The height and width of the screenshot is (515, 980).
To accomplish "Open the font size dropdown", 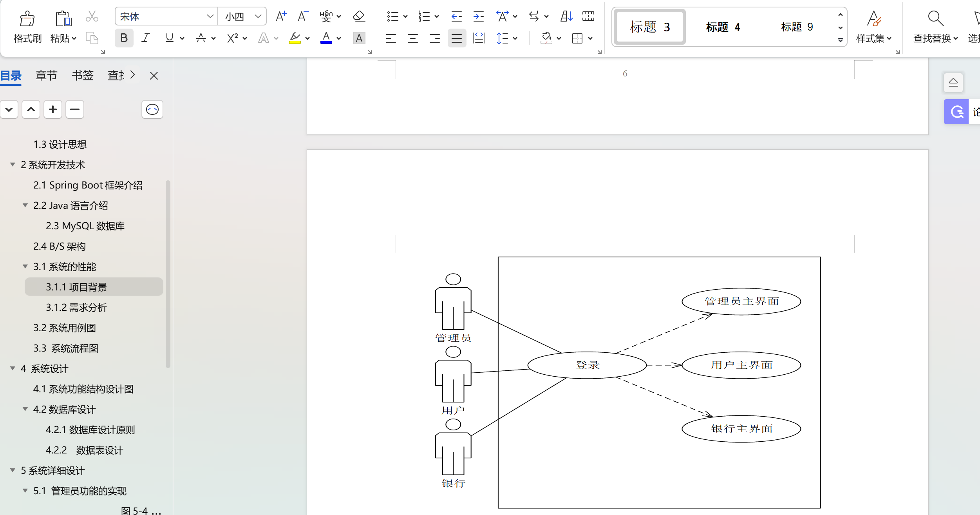I will pyautogui.click(x=258, y=16).
